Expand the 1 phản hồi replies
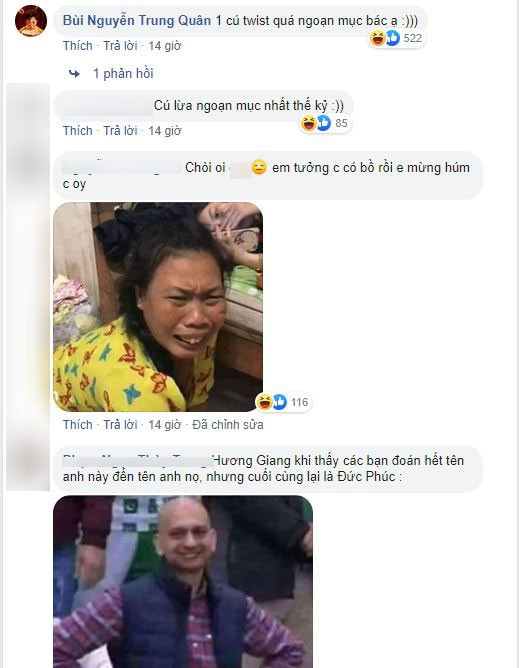The width and height of the screenshot is (519, 668). click(x=123, y=73)
